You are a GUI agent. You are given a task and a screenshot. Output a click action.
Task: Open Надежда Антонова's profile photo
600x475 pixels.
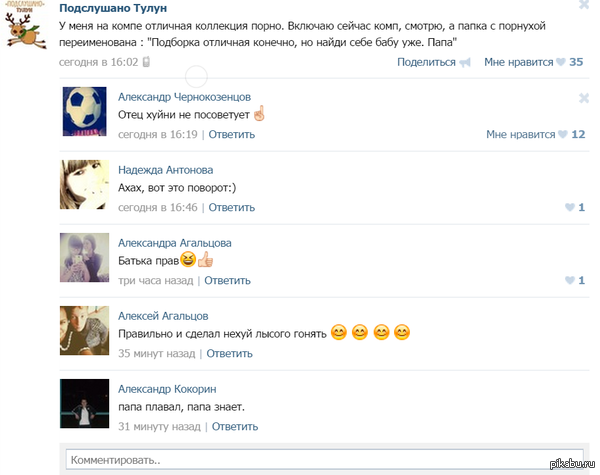click(x=85, y=184)
